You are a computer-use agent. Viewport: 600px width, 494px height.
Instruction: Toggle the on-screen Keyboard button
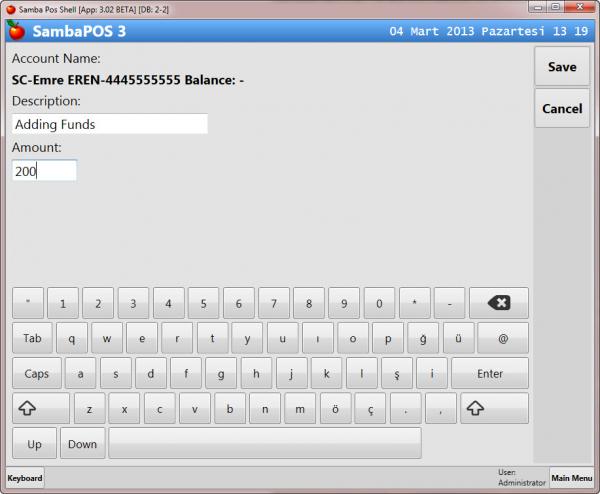pyautogui.click(x=25, y=479)
